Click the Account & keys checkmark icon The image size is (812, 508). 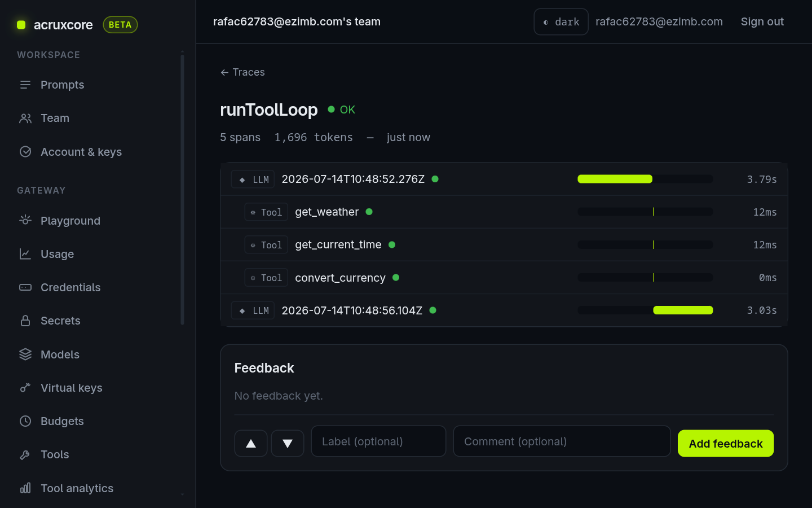(x=25, y=152)
